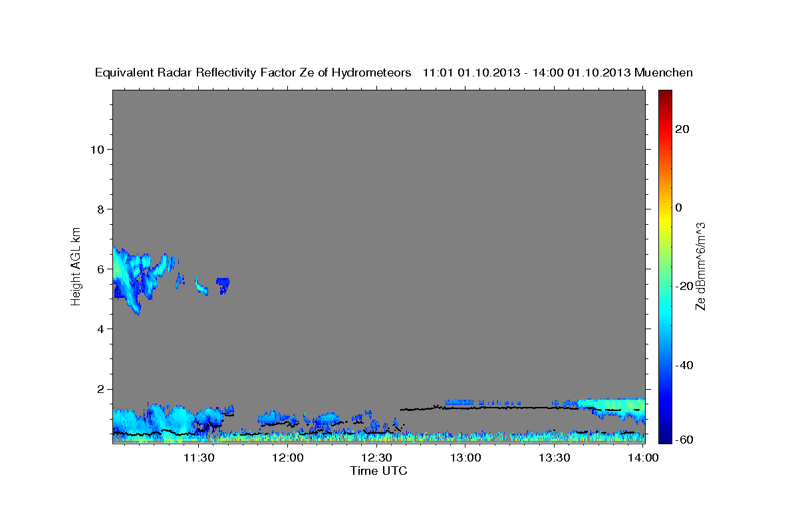
Task: Pick the dark blue bottom of the colorbar
Action: pos(664,438)
